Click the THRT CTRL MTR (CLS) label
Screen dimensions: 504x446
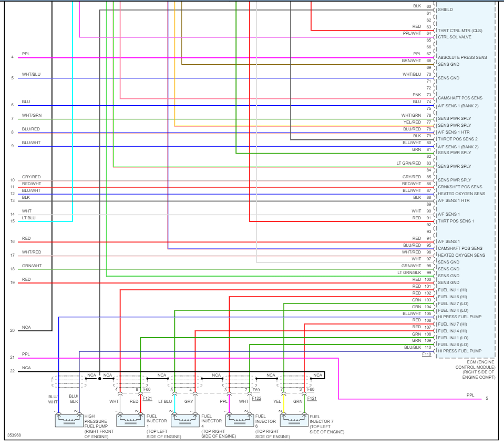(x=460, y=31)
